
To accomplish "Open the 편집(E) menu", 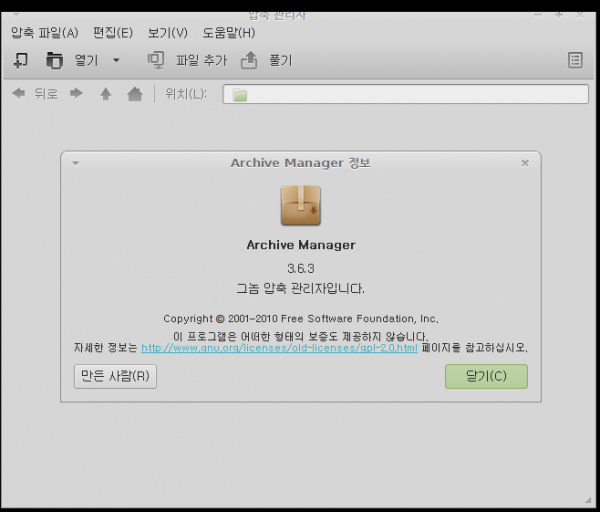I will tap(113, 33).
